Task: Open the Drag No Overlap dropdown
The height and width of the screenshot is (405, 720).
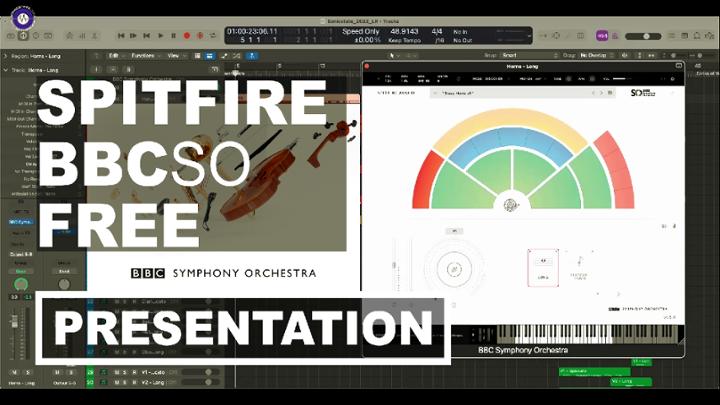Action: pyautogui.click(x=596, y=56)
